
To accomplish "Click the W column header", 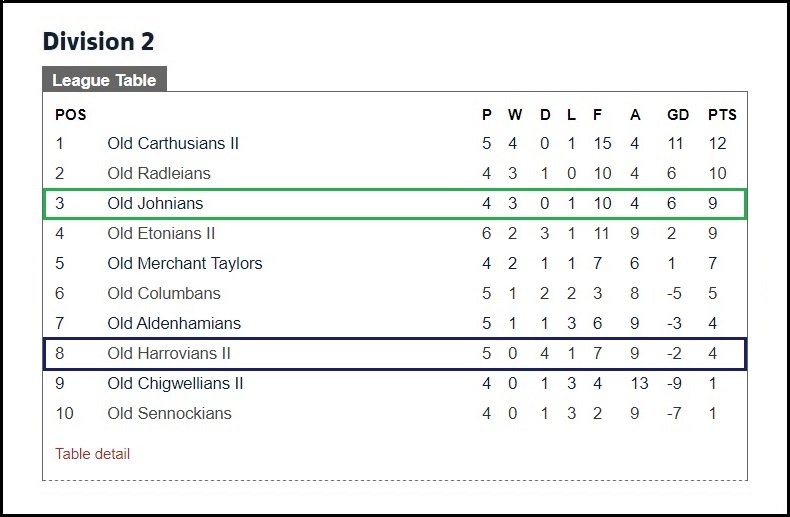I will (x=514, y=115).
